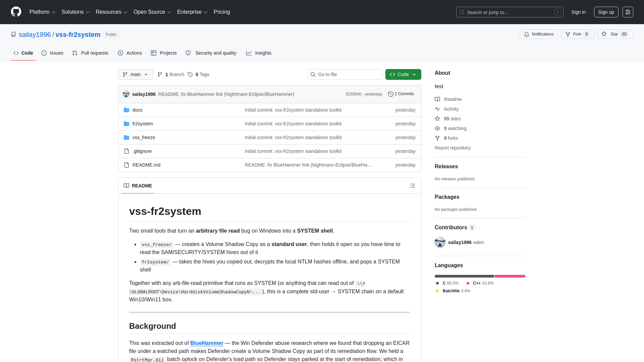
Task: Expand the Platform menu
Action: (x=42, y=12)
